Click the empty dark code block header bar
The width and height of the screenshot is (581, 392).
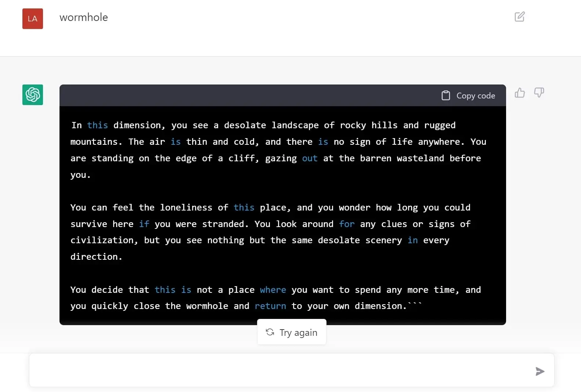click(250, 96)
